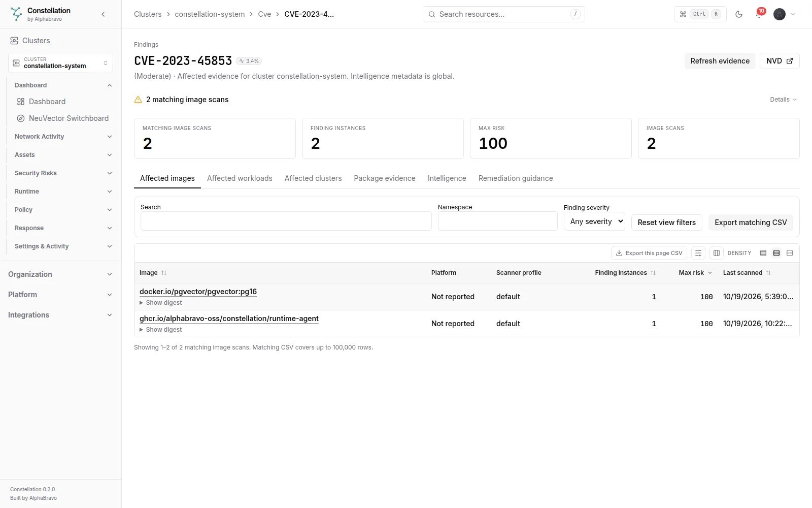
Task: Open the user avatar menu
Action: pyautogui.click(x=784, y=14)
